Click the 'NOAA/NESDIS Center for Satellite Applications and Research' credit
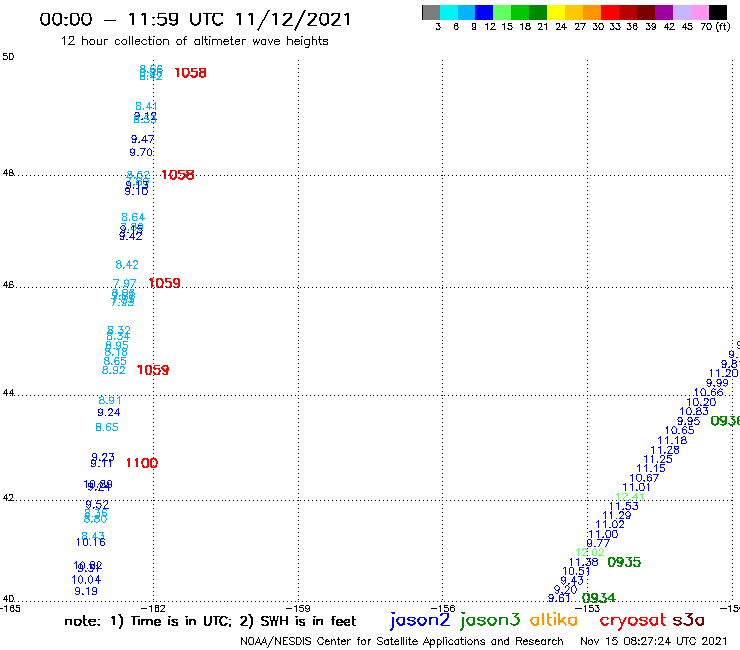The width and height of the screenshot is (740, 650). [402, 641]
